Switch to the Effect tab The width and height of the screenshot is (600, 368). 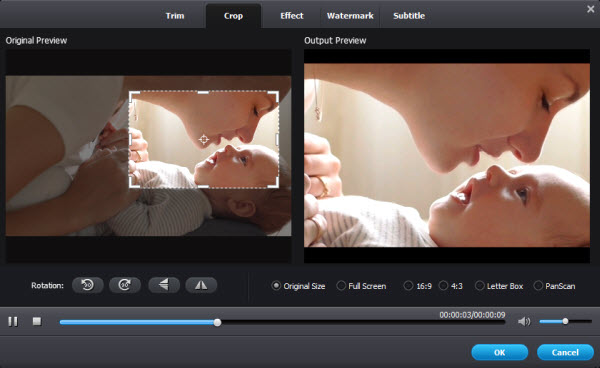[292, 16]
